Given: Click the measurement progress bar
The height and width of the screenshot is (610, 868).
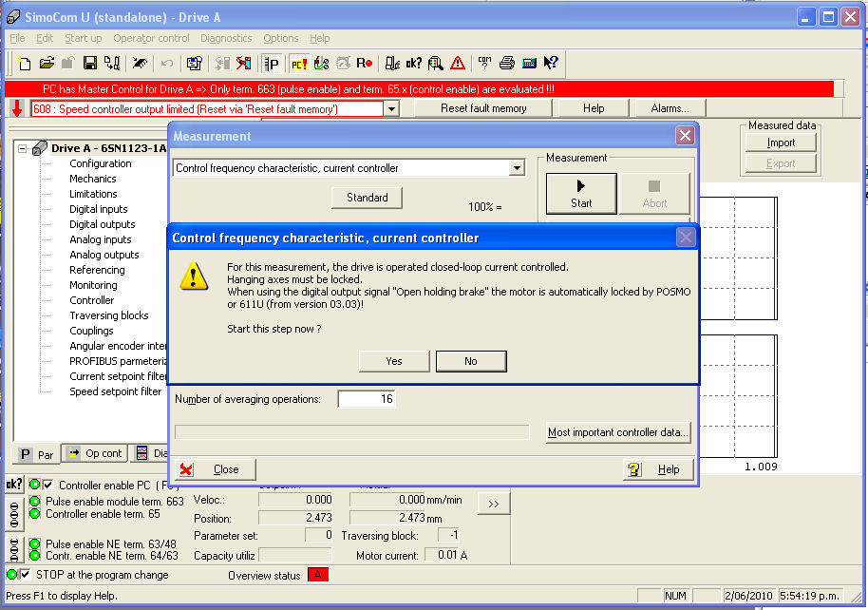Looking at the screenshot, I should (x=352, y=432).
